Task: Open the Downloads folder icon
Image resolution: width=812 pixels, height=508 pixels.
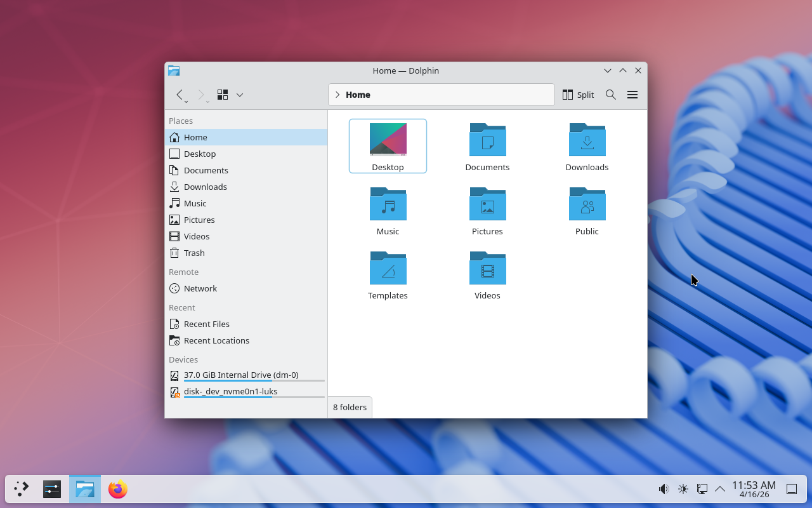Action: pos(587,140)
